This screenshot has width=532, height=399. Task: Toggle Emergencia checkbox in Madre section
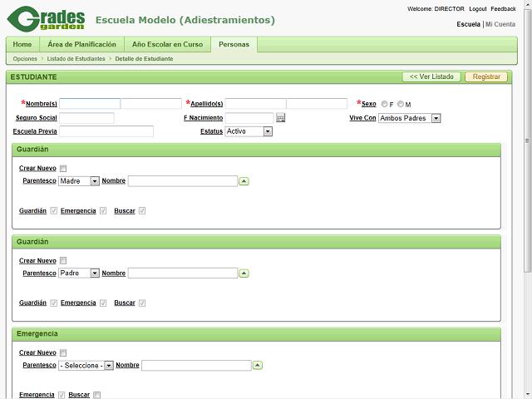tap(103, 210)
